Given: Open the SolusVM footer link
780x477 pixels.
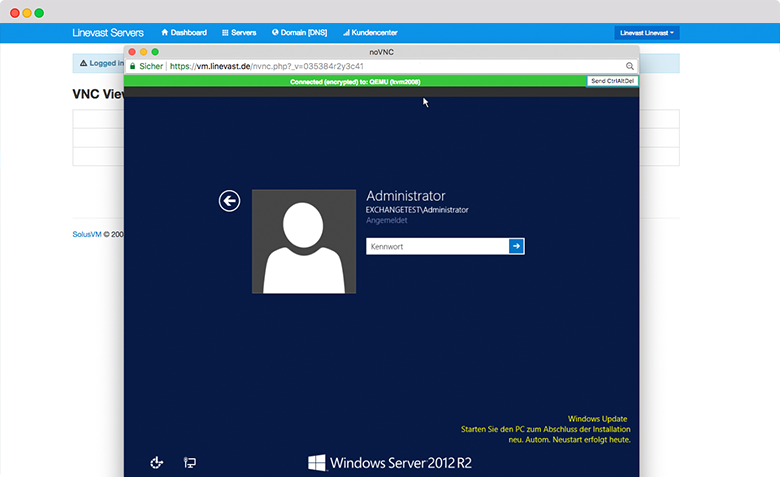Looking at the screenshot, I should pyautogui.click(x=87, y=234).
